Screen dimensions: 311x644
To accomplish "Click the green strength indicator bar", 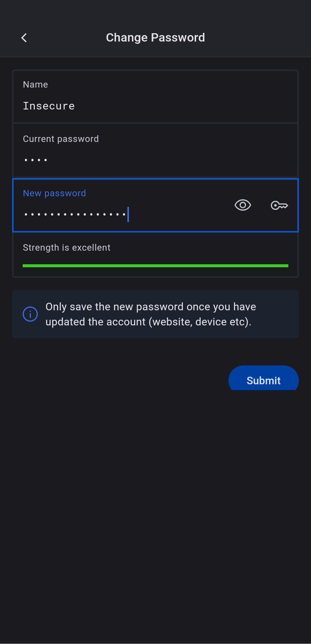I will pyautogui.click(x=155, y=266).
